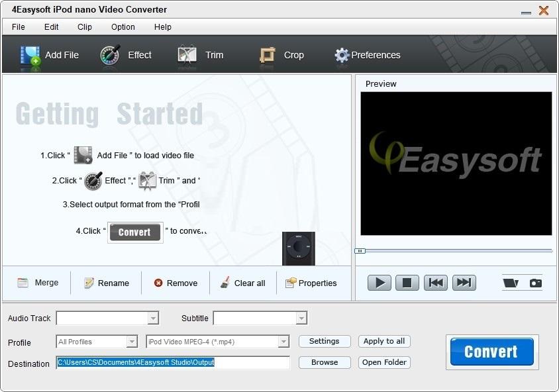This screenshot has width=559, height=392.
Task: Expand the Audio Track dropdown
Action: coord(153,318)
